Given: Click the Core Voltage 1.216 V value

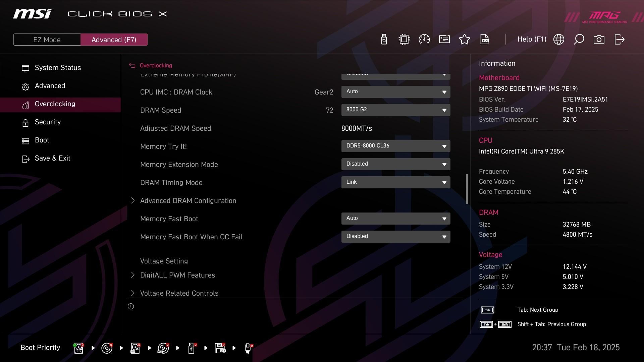Looking at the screenshot, I should [573, 181].
